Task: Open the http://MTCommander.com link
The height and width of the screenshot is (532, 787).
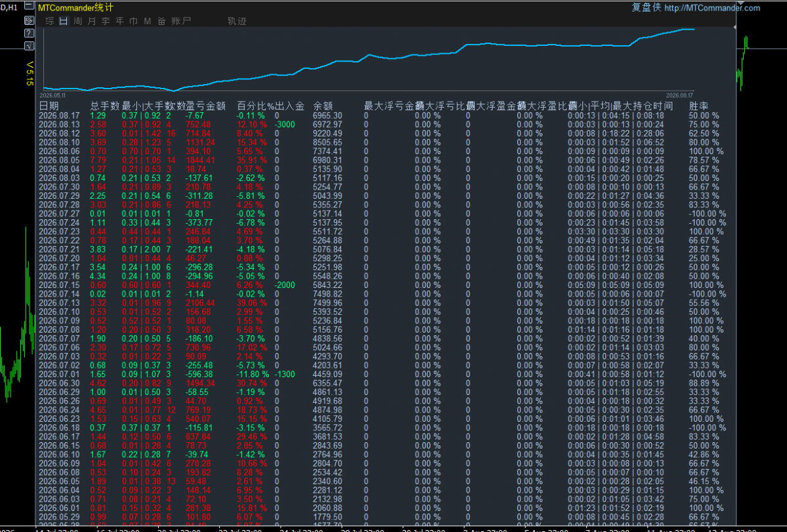Action: [x=712, y=8]
